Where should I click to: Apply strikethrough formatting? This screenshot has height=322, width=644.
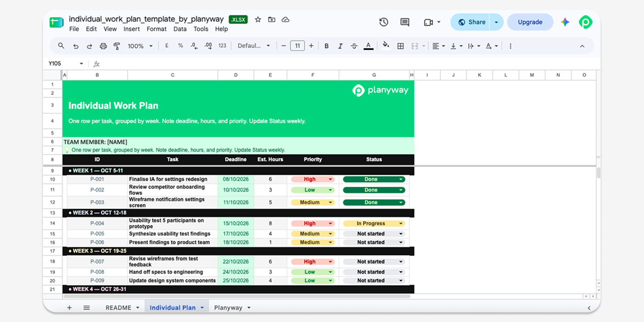pyautogui.click(x=354, y=46)
